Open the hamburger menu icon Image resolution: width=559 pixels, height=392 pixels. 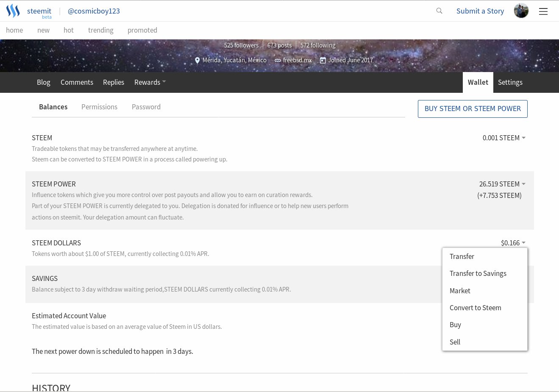click(543, 11)
